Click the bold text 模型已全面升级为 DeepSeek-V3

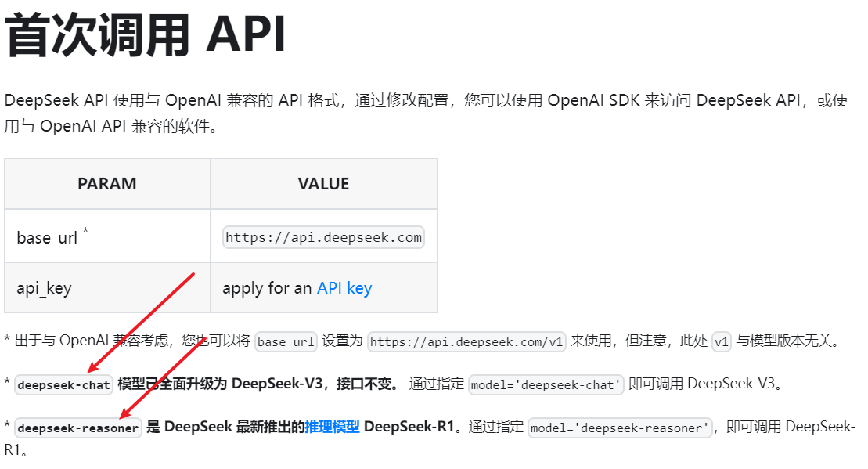[x=220, y=384]
